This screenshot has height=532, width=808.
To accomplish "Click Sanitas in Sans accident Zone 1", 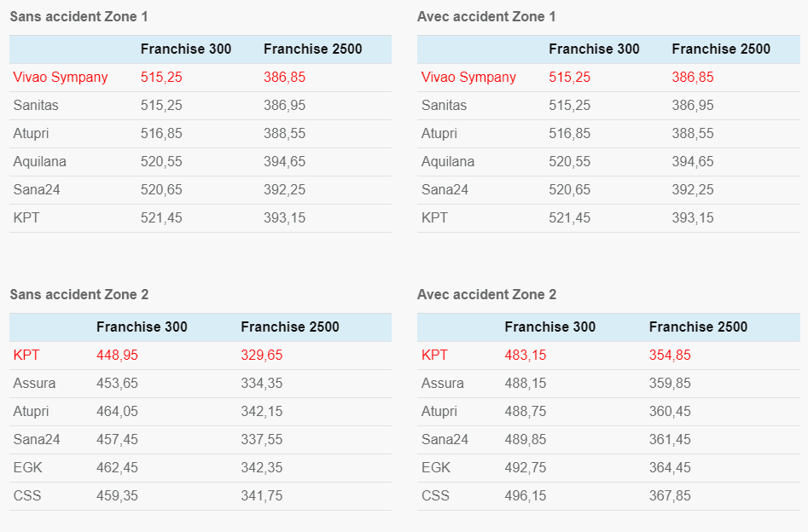I will (x=36, y=105).
